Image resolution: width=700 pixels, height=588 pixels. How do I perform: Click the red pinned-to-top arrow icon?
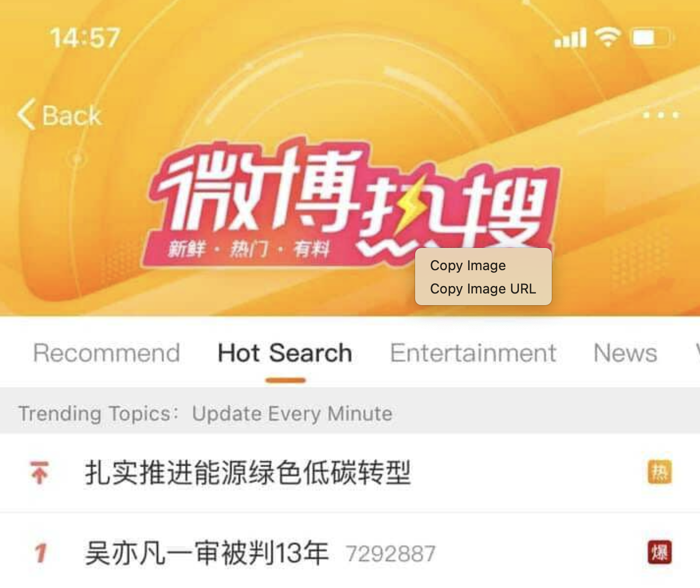point(39,473)
